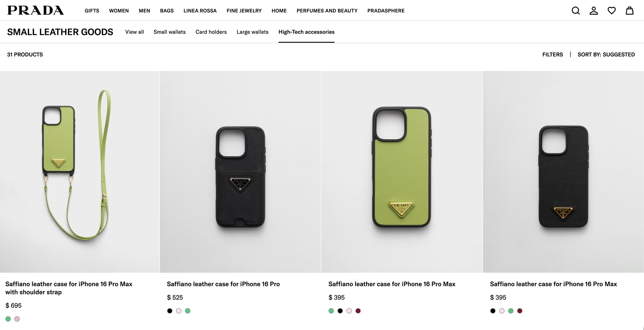Expand the Sort By: Suggested menu
This screenshot has width=644, height=330.
[x=606, y=55]
